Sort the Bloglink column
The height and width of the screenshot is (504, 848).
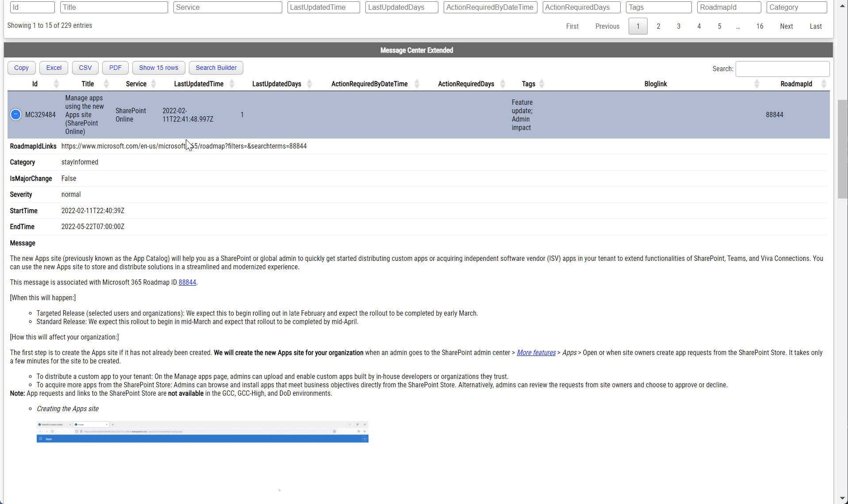click(x=655, y=84)
